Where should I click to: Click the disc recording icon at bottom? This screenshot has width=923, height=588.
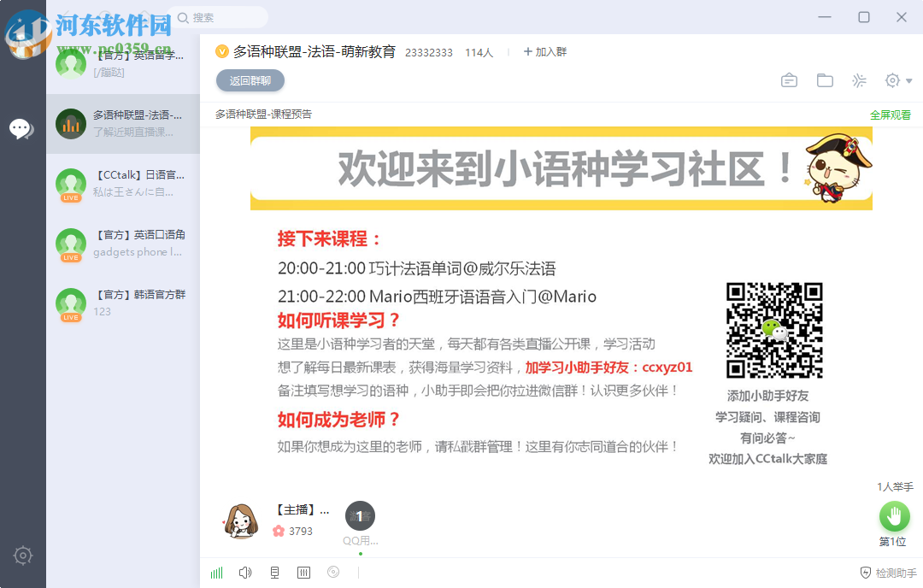[333, 572]
